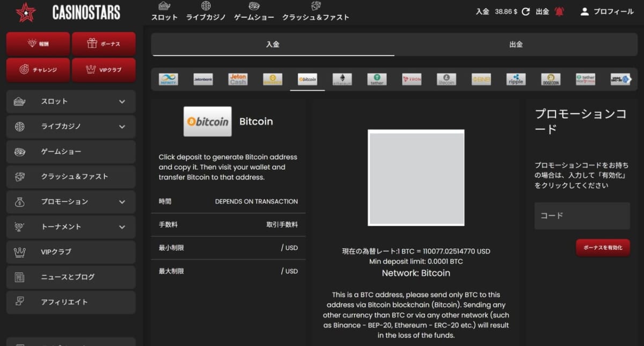Select the TRON payment method
Image resolution: width=644 pixels, height=346 pixels.
tap(412, 80)
